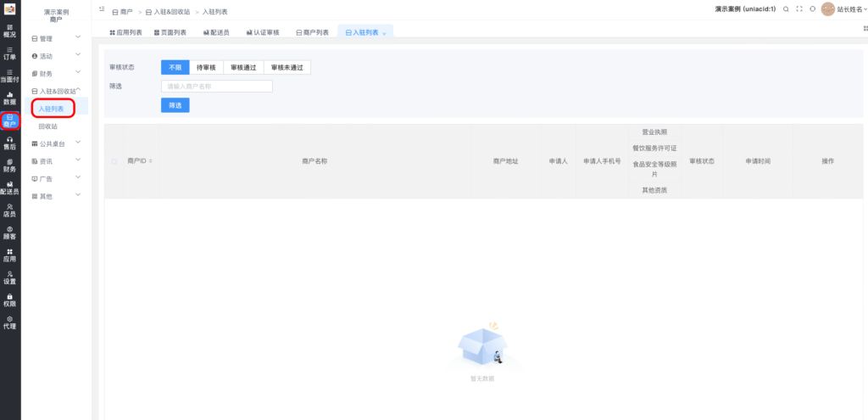
Task: Switch to 配送员 tab
Action: tap(216, 33)
